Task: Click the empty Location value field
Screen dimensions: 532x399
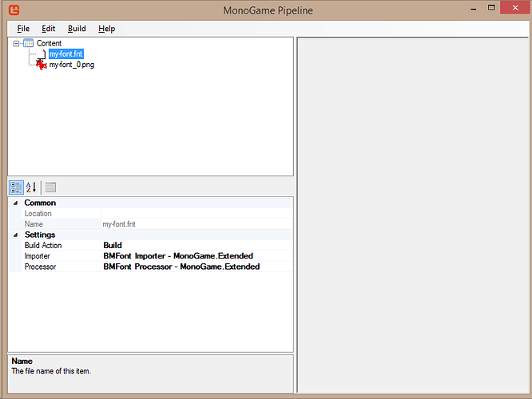Action: [197, 214]
